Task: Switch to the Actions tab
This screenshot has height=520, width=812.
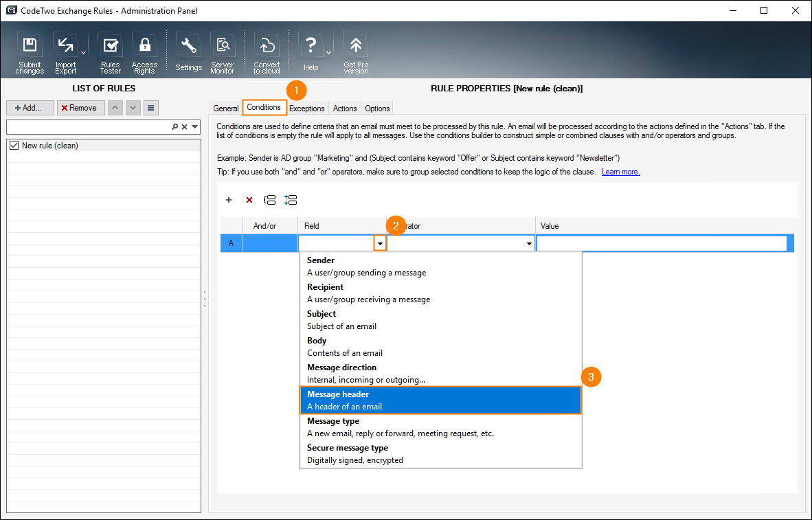Action: pos(345,109)
